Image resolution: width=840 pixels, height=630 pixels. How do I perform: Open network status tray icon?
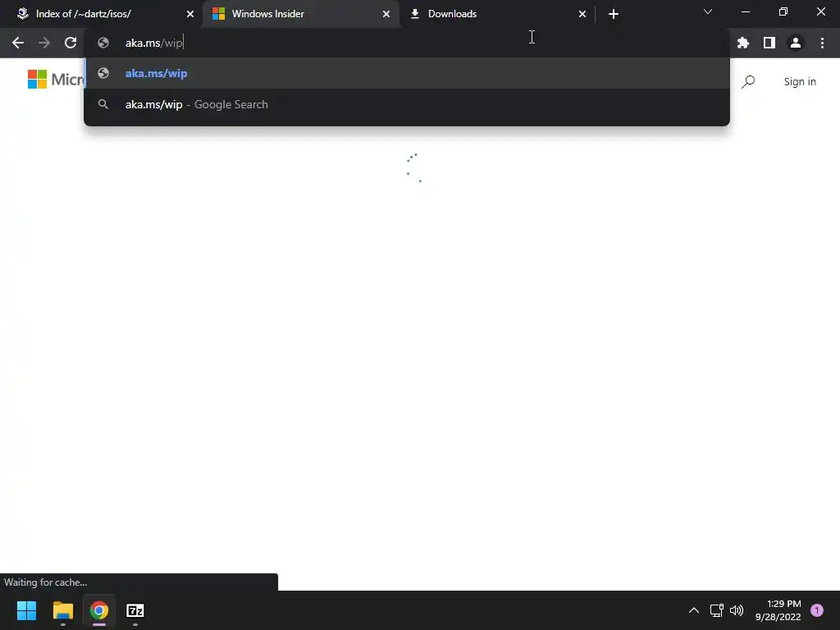pos(716,610)
